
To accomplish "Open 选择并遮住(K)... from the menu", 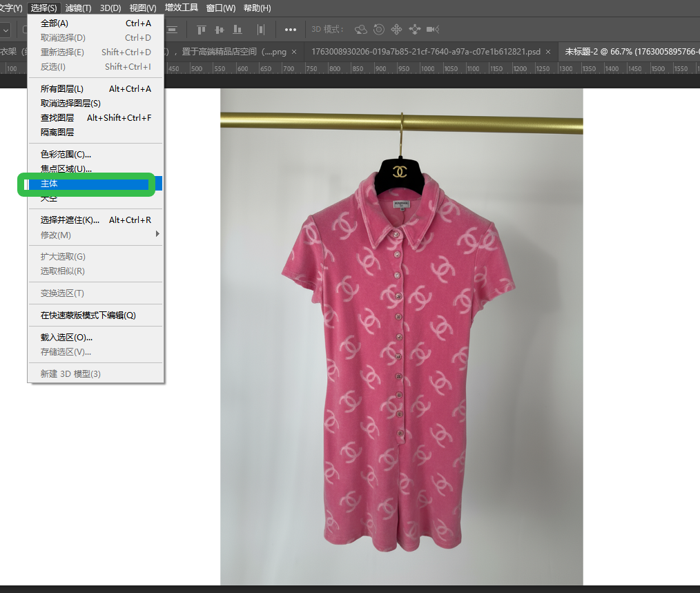I will click(70, 220).
